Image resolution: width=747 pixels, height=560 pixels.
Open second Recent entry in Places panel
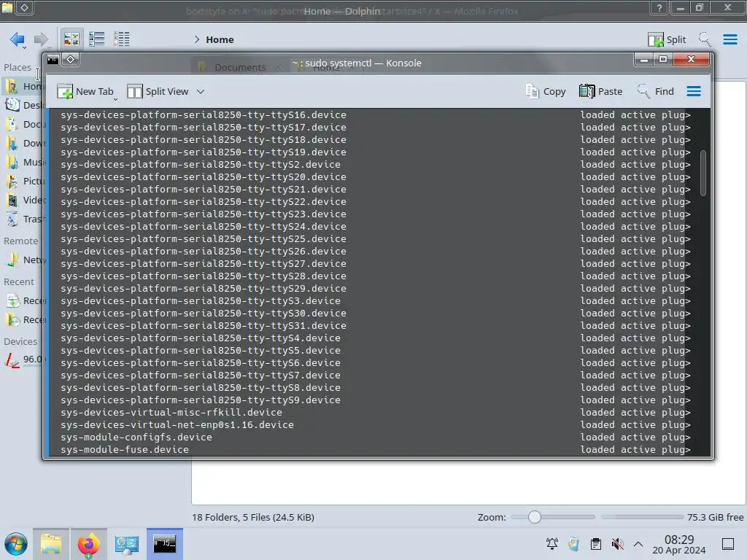24,320
